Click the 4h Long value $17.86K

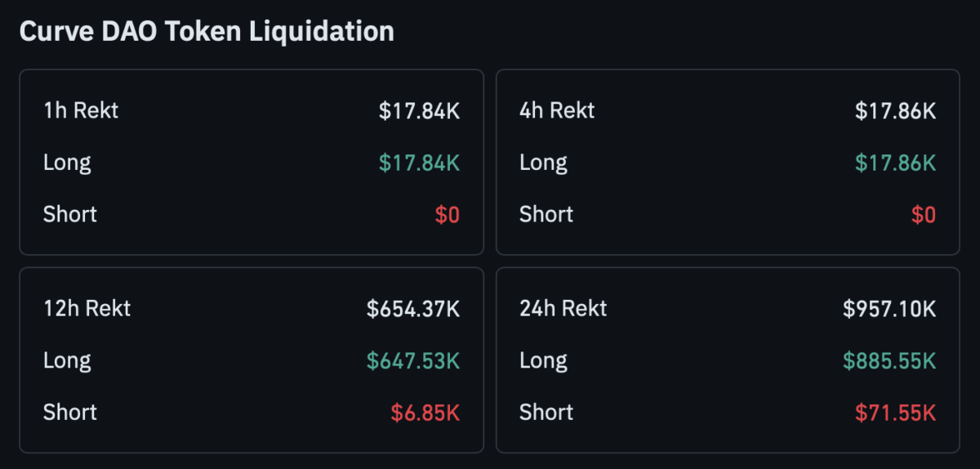click(895, 163)
